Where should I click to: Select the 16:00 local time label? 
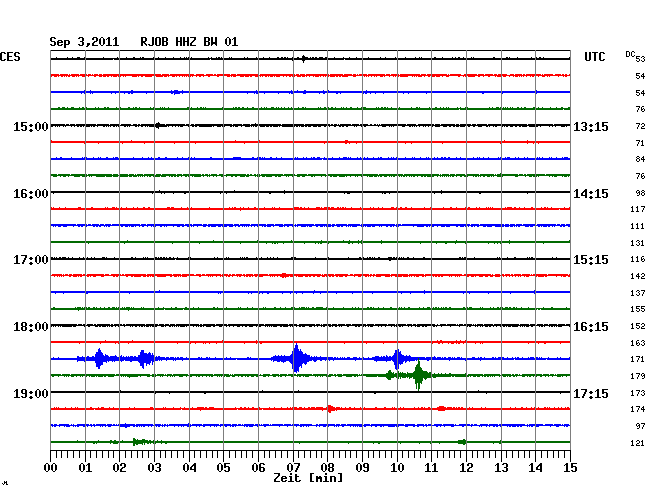[31, 194]
